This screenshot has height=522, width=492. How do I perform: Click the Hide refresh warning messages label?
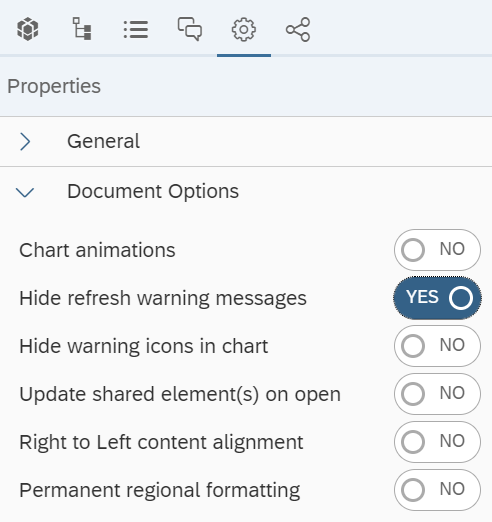163,298
